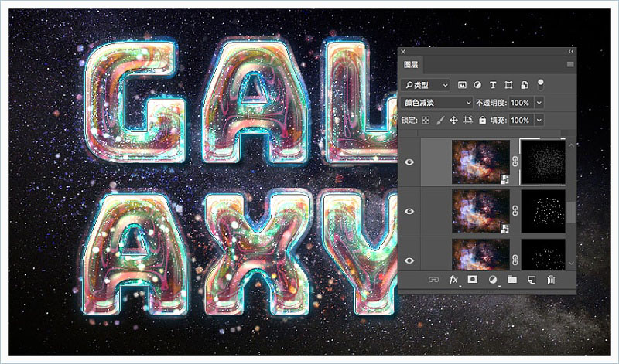Select the bottom layer's nebula thumbnail
Screen dimensions: 619x364
480,255
